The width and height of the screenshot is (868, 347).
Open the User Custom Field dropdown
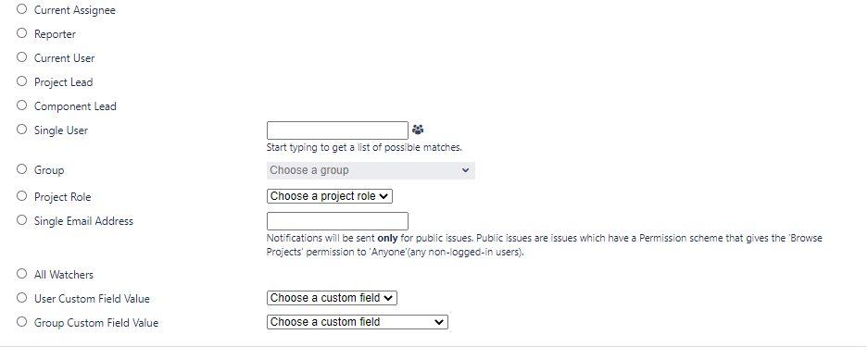pos(333,298)
